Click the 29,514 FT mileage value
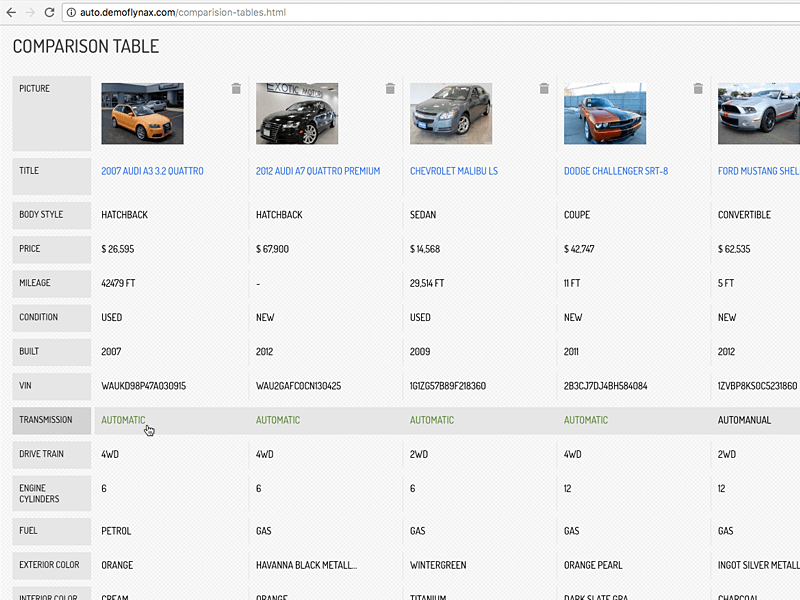This screenshot has height=600, width=800. click(x=427, y=283)
